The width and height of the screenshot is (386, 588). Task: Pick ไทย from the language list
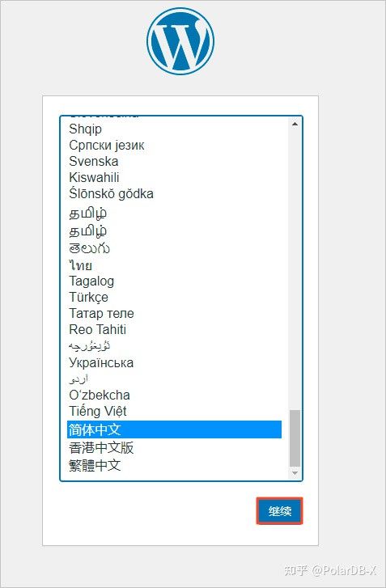click(x=175, y=265)
